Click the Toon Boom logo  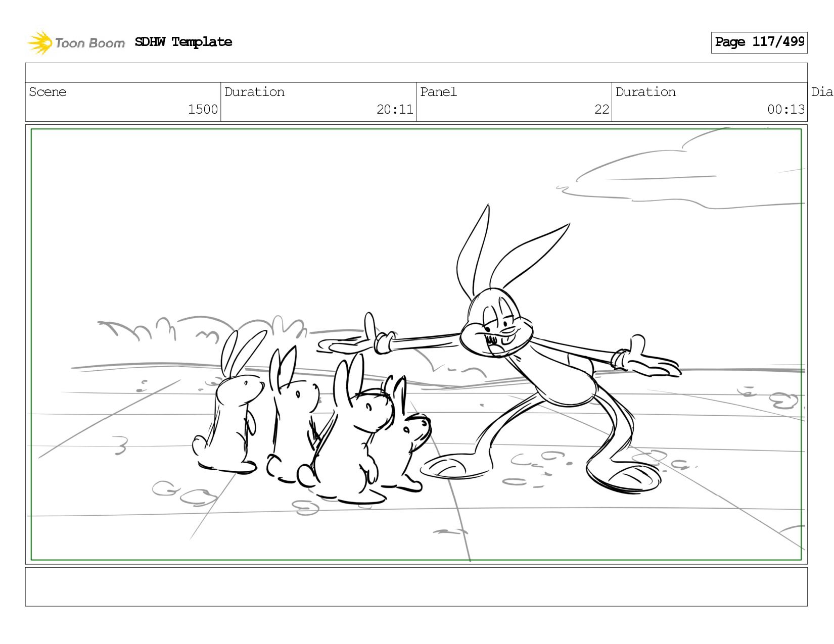coord(76,42)
